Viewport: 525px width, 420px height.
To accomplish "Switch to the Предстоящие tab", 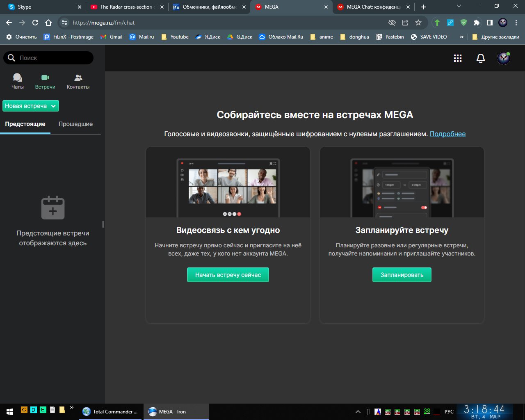I will 25,124.
